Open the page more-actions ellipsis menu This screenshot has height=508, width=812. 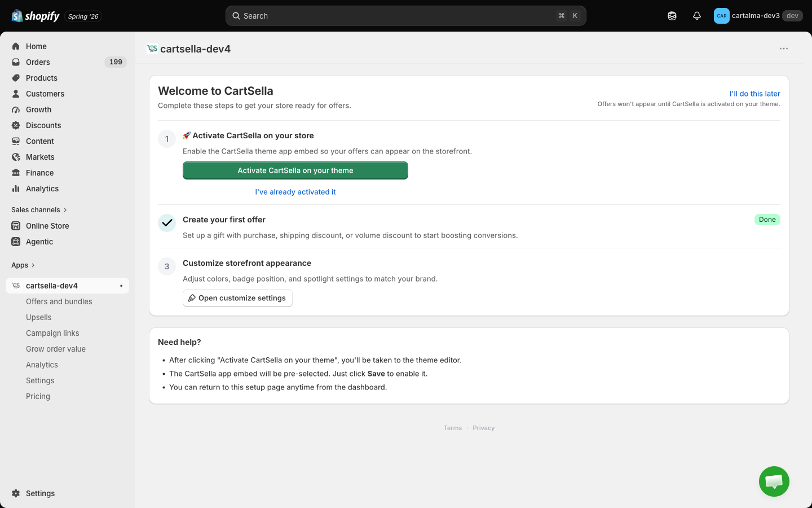pos(784,49)
